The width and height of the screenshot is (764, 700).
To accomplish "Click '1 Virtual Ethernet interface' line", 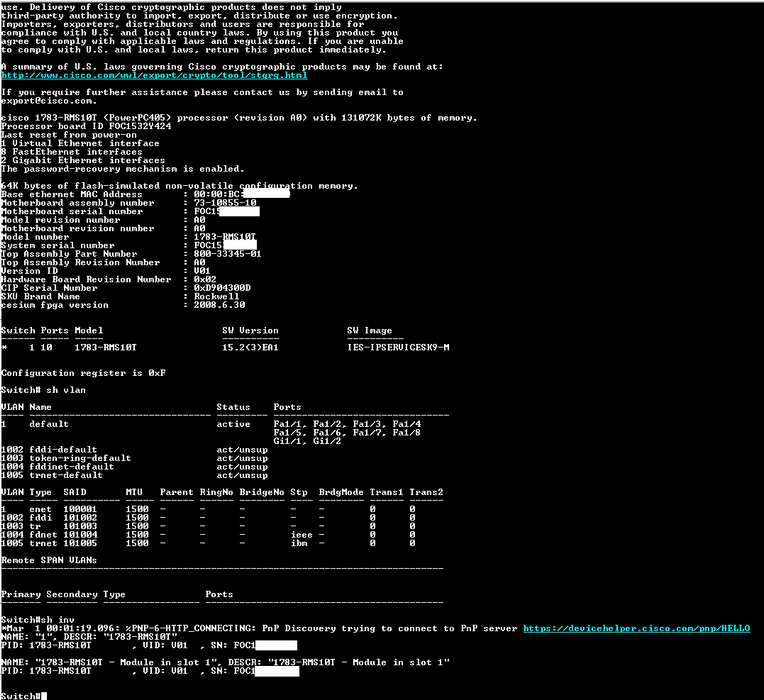I will tap(80, 143).
